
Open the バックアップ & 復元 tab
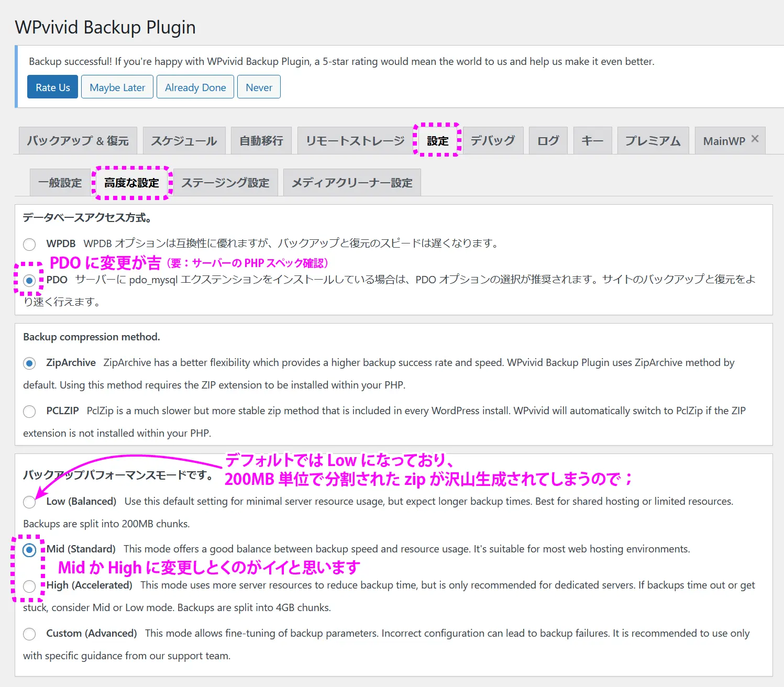coord(78,141)
